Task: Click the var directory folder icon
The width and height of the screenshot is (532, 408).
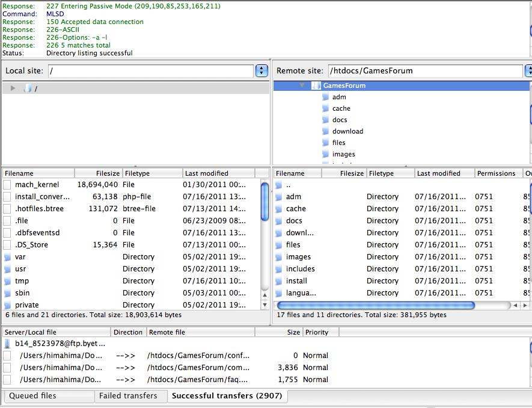Action: pos(7,257)
